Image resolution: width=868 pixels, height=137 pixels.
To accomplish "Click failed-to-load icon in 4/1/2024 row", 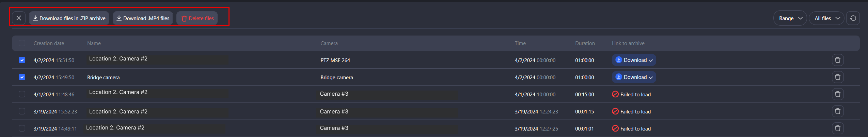I will coord(615,94).
